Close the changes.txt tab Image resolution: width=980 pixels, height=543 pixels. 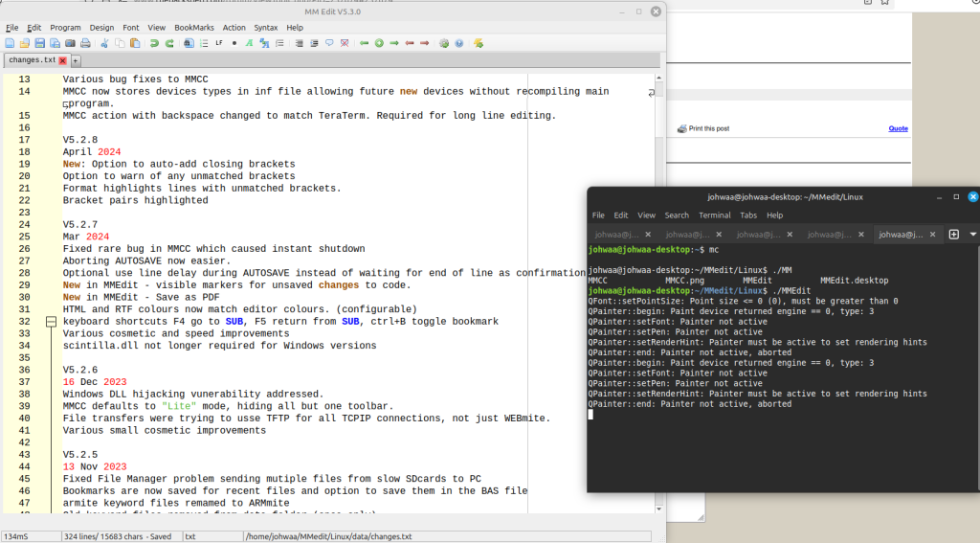point(63,60)
